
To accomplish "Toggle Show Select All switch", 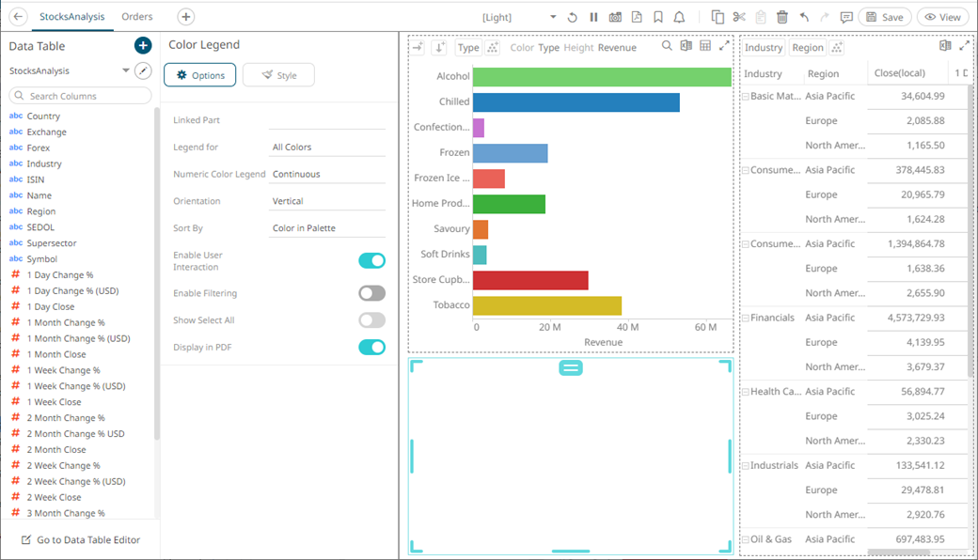I will tap(371, 320).
